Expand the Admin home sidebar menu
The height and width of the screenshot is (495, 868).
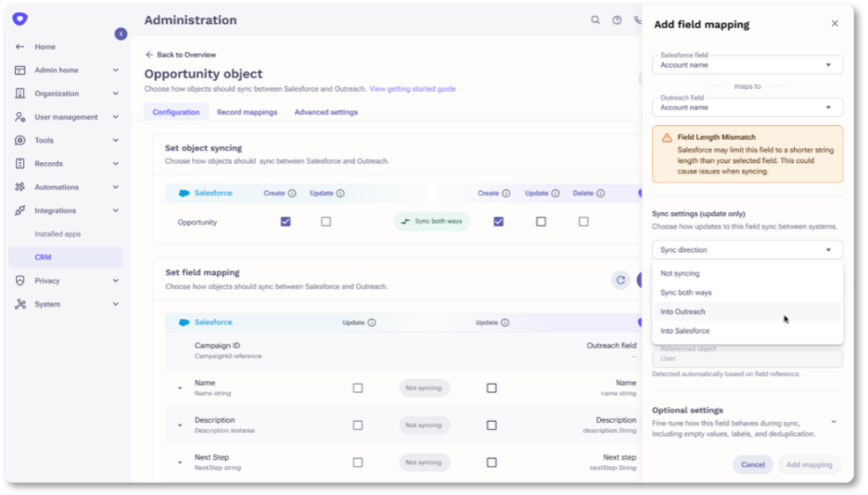click(x=116, y=70)
